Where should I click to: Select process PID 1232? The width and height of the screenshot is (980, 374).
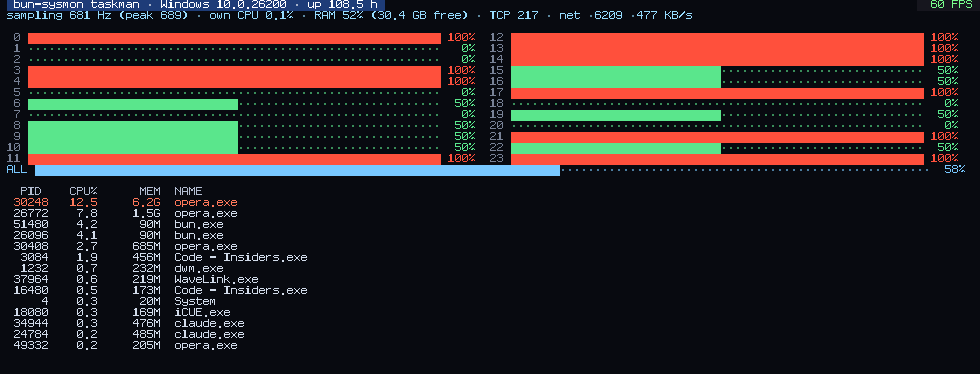point(34,268)
